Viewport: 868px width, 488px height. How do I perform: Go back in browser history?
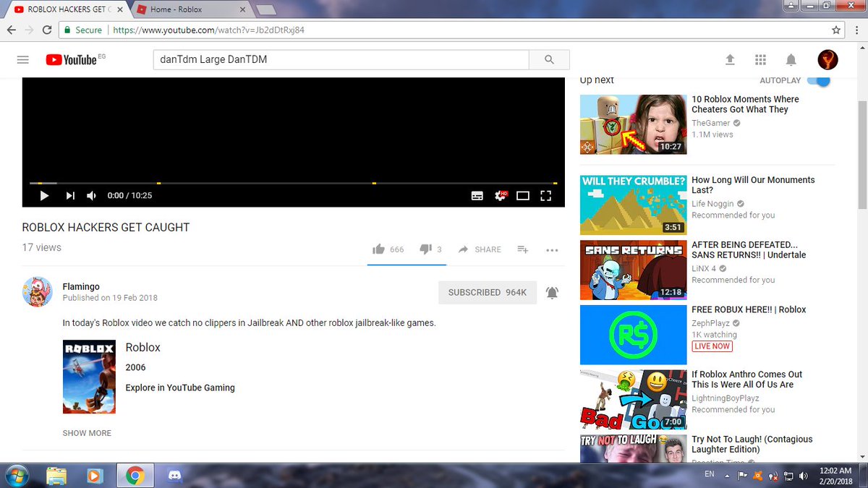12,30
